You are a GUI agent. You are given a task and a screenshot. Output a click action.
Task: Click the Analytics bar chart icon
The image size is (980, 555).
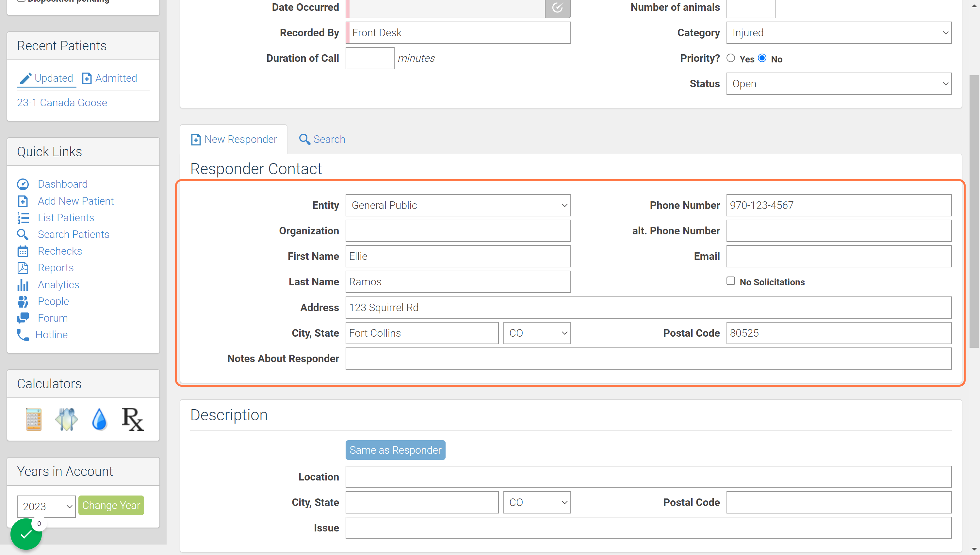[23, 285]
